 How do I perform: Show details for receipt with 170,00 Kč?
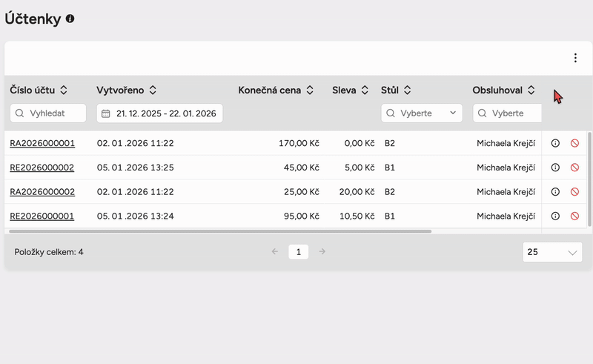point(555,143)
